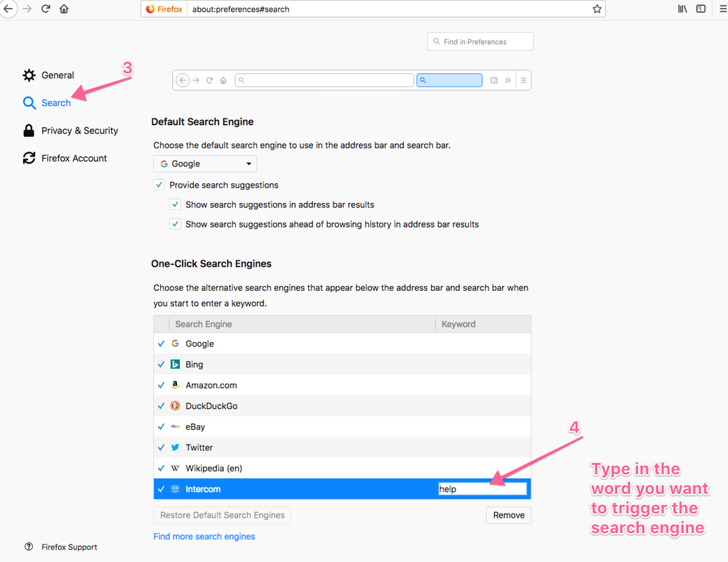Uncheck the Intercom one-click engine
This screenshot has width=728, height=562.
161,489
